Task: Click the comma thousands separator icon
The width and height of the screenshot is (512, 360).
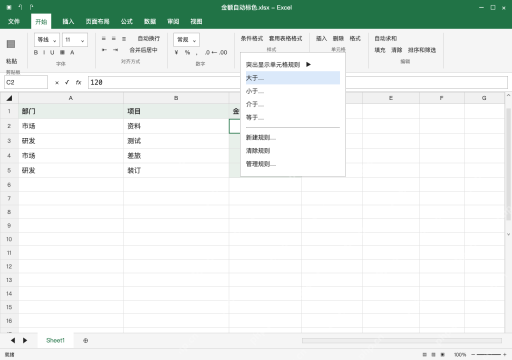Action: pyautogui.click(x=197, y=53)
